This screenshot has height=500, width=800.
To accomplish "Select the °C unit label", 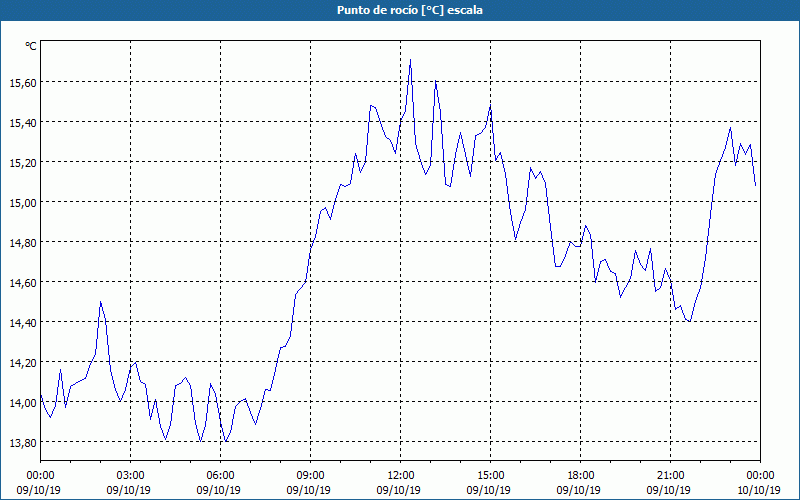I will tap(31, 46).
